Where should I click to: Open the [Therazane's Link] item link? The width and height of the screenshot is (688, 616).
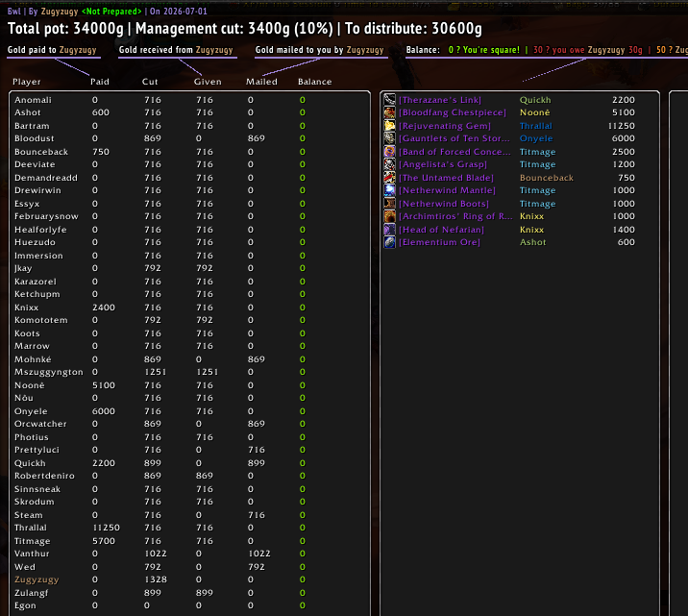[x=440, y=100]
